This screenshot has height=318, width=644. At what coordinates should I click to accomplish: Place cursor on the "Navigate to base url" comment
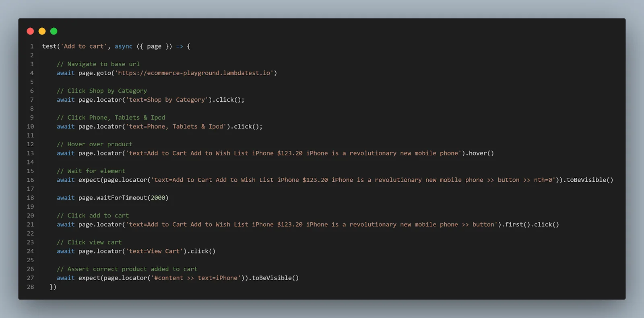coord(98,64)
